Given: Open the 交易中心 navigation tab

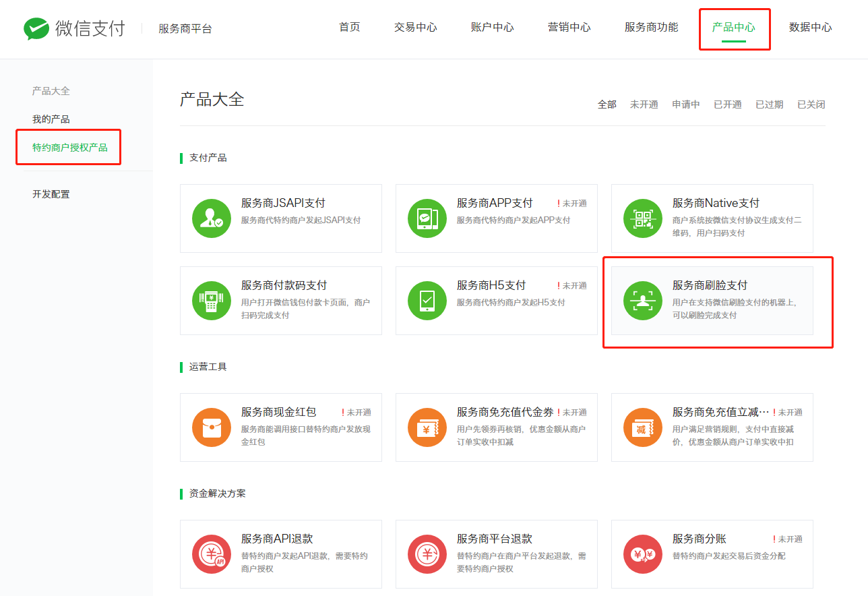Looking at the screenshot, I should point(416,28).
